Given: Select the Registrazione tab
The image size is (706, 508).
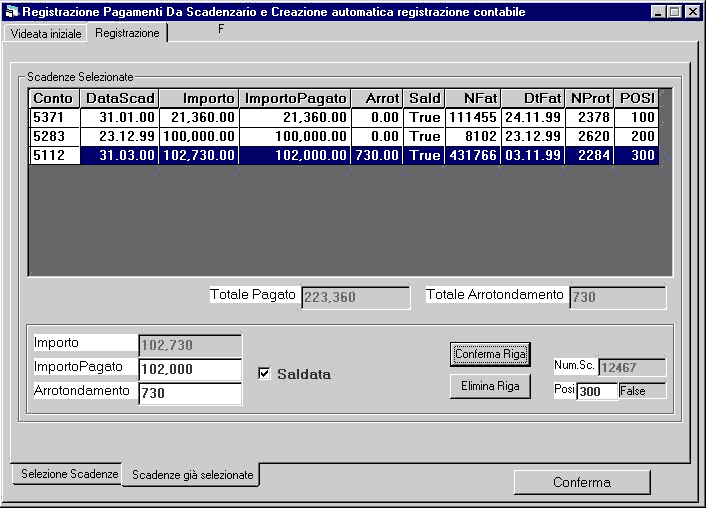Looking at the screenshot, I should coord(127,33).
